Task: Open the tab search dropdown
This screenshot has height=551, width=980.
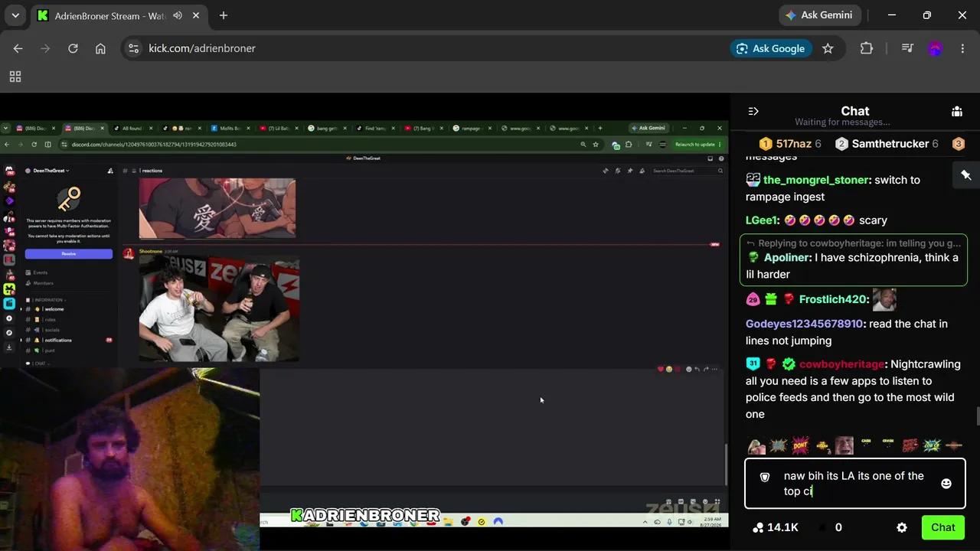Action: pyautogui.click(x=15, y=15)
